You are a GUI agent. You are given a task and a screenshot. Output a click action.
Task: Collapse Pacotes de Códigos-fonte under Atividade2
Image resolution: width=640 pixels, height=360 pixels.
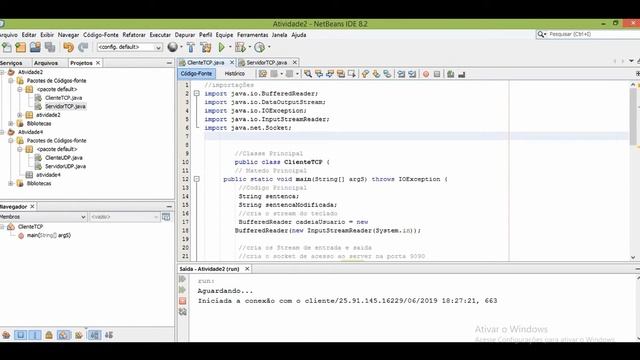[x=11, y=81]
